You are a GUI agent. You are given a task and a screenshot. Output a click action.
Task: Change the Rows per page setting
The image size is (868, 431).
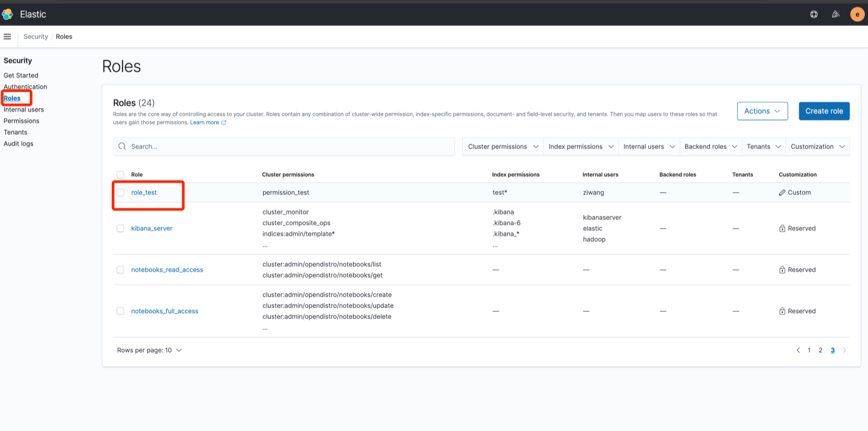(x=149, y=350)
